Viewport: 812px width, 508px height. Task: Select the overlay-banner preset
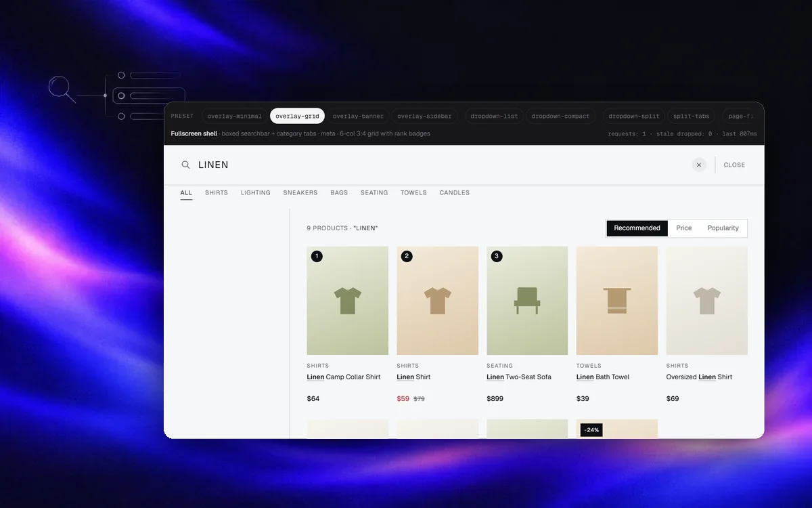[358, 116]
